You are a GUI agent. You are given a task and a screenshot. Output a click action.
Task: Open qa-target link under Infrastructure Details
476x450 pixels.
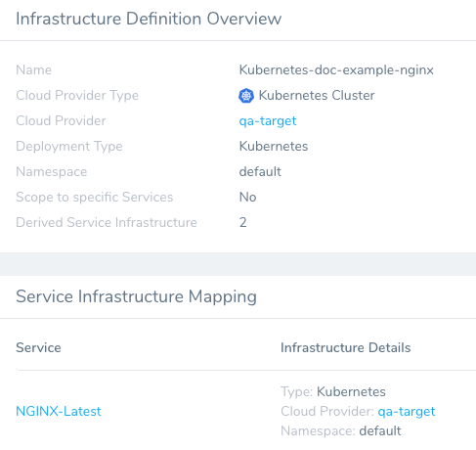407,412
